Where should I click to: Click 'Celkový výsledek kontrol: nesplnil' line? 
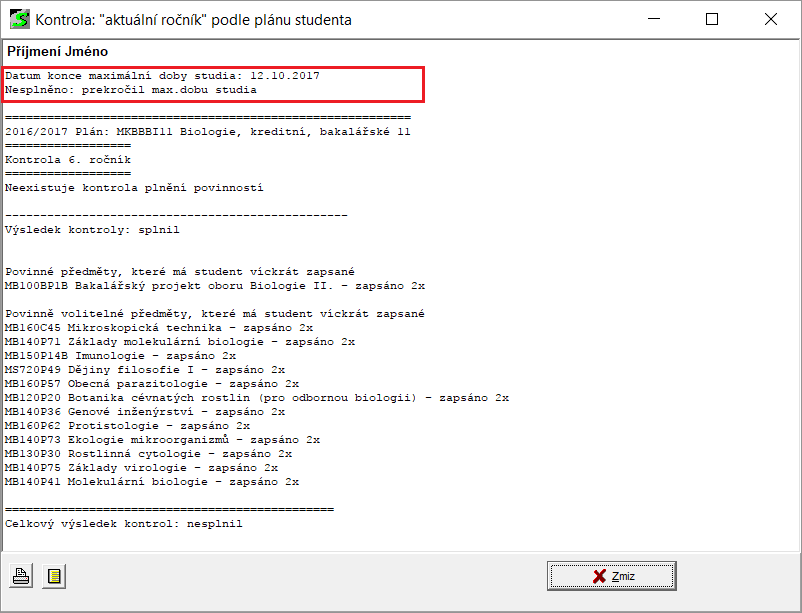[x=123, y=523]
